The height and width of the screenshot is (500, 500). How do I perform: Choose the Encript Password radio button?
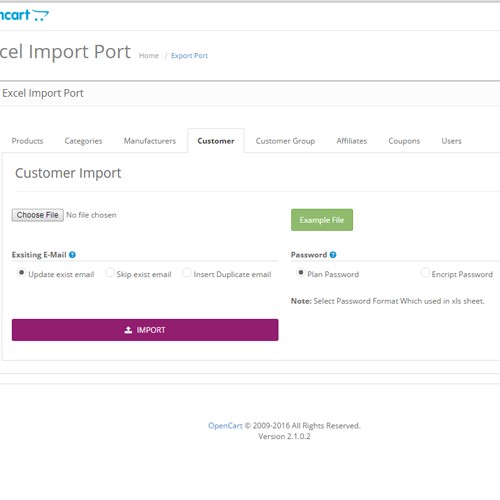[425, 273]
